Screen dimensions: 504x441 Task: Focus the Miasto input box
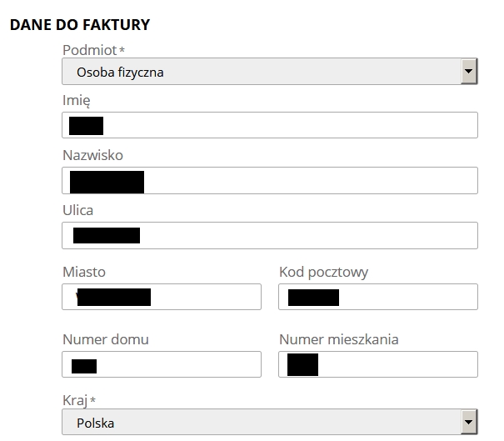162,297
